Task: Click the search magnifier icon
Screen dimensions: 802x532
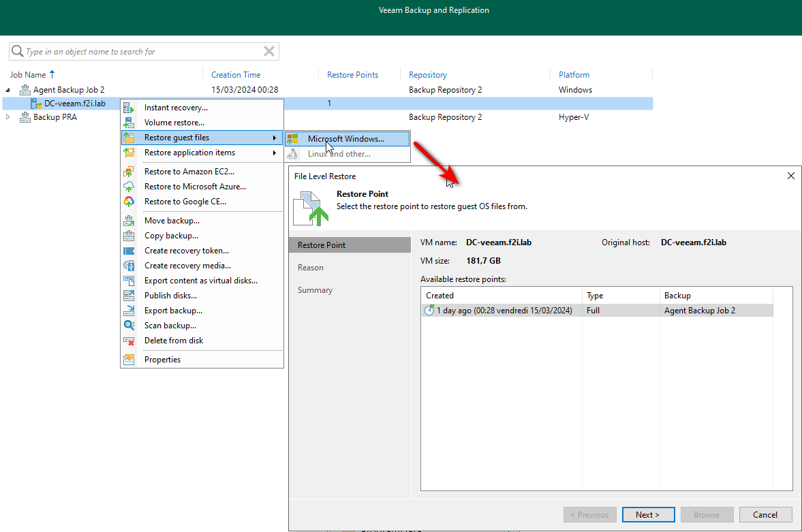Action: pyautogui.click(x=18, y=51)
